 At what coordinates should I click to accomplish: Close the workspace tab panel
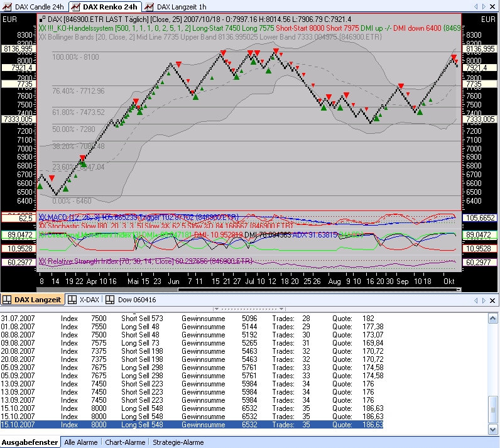point(492,300)
